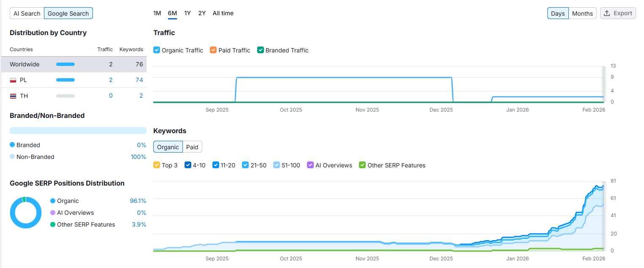
Task: Open PL's 74 keywords link
Action: (140, 79)
